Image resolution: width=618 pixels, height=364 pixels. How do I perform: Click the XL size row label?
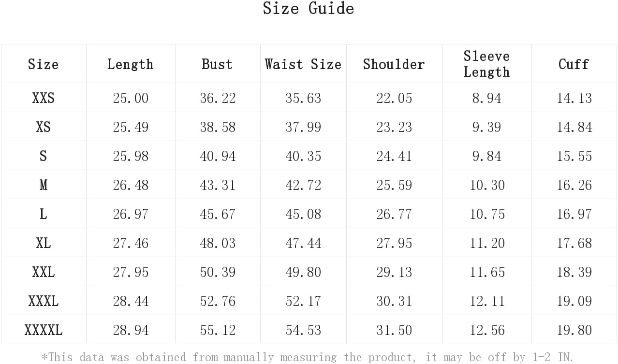pyautogui.click(x=44, y=243)
